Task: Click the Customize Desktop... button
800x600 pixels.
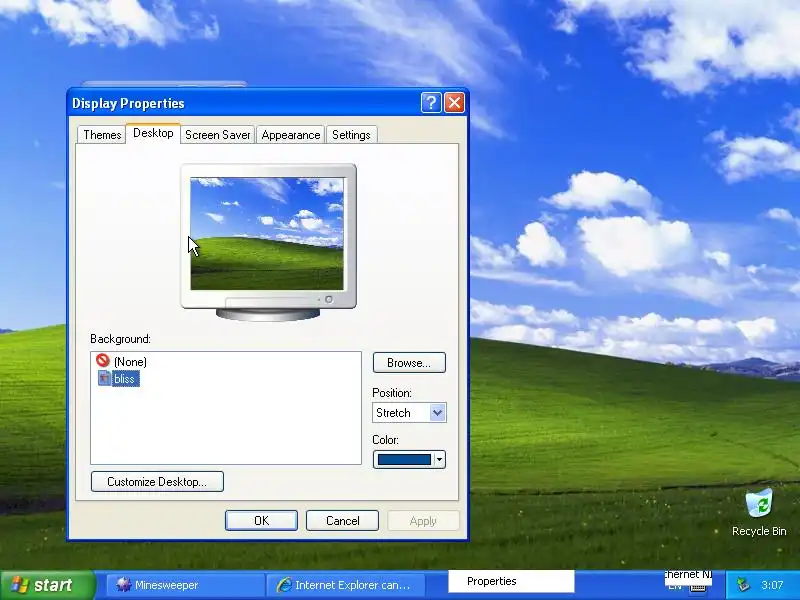Action: [x=157, y=482]
